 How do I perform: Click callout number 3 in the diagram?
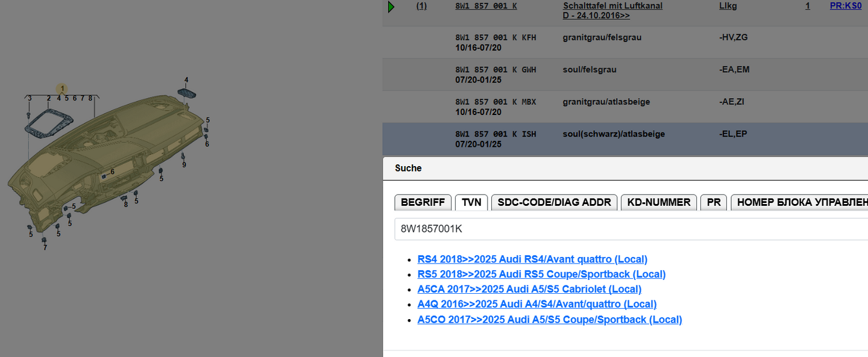coord(30,98)
